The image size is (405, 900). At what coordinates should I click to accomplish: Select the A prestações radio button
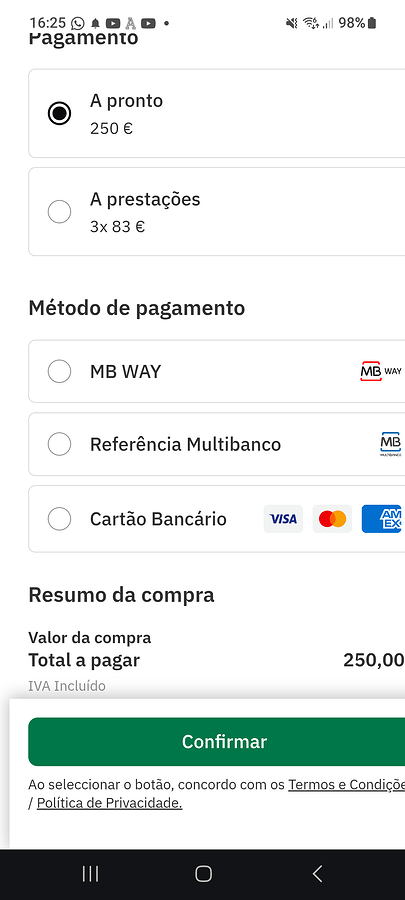point(59,212)
